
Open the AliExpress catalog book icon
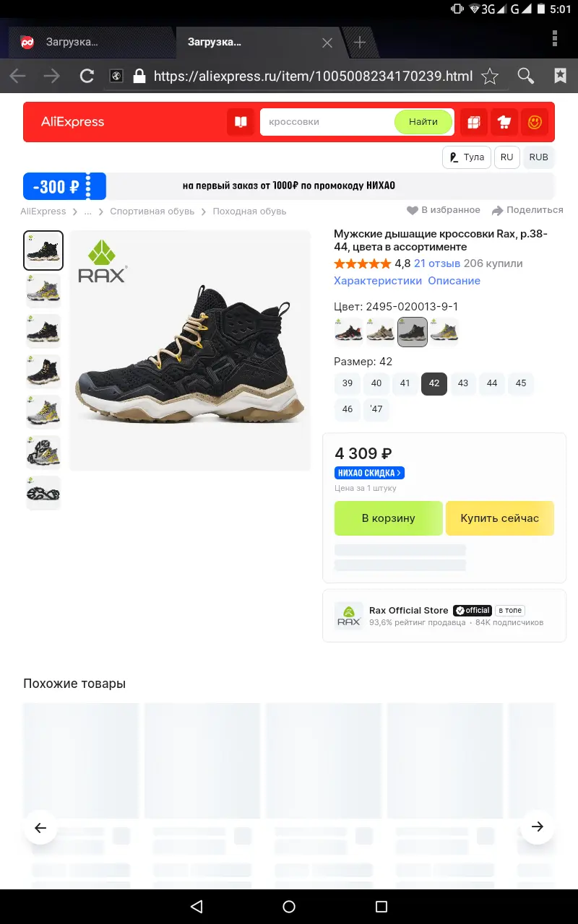pyautogui.click(x=241, y=122)
